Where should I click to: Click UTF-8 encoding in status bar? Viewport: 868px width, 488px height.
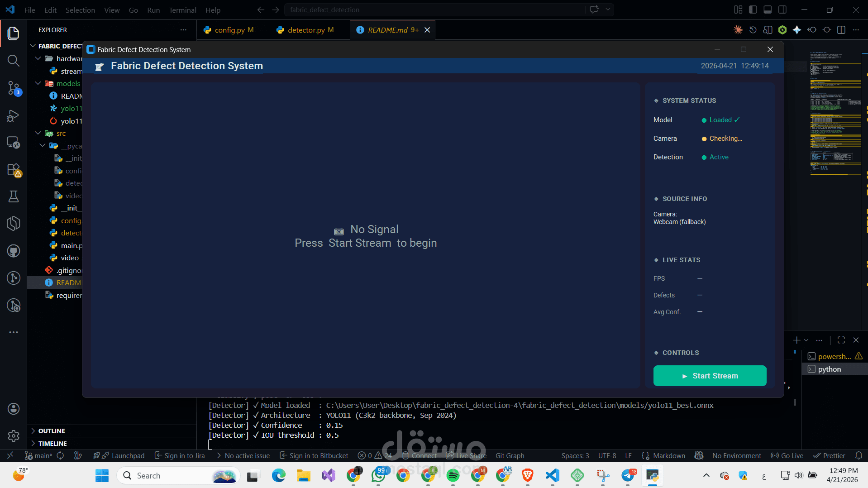coord(607,455)
